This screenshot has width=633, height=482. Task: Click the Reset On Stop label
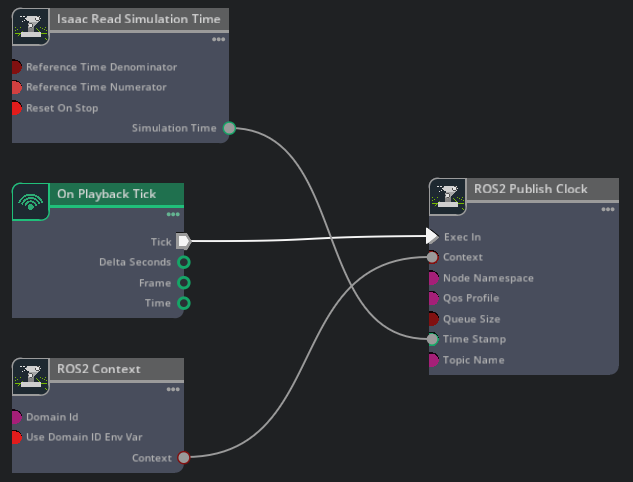click(62, 108)
